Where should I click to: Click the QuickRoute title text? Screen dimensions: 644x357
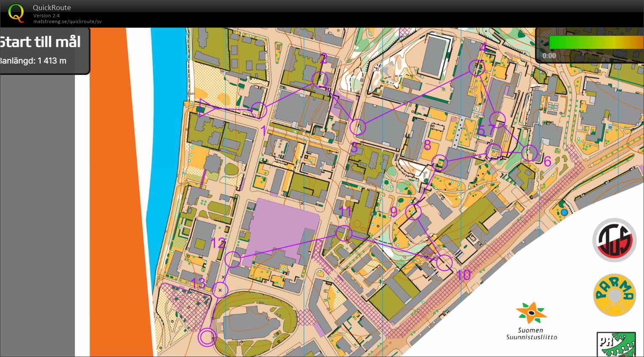pyautogui.click(x=52, y=8)
